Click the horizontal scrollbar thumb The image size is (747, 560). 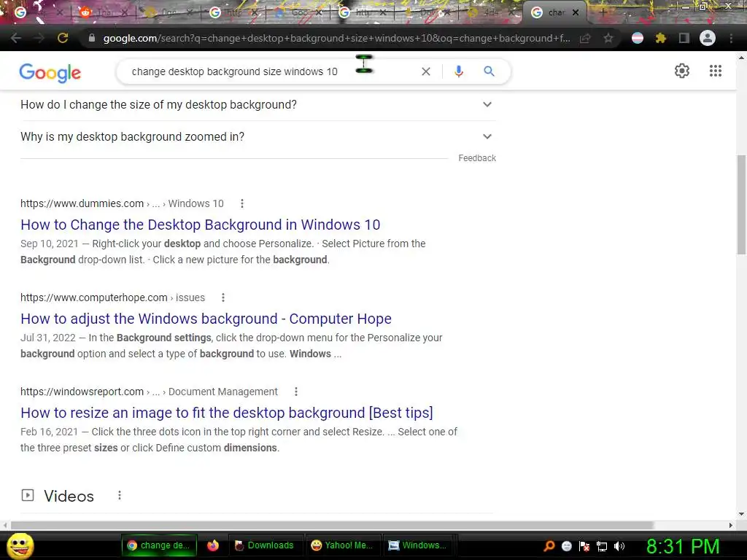point(332,525)
